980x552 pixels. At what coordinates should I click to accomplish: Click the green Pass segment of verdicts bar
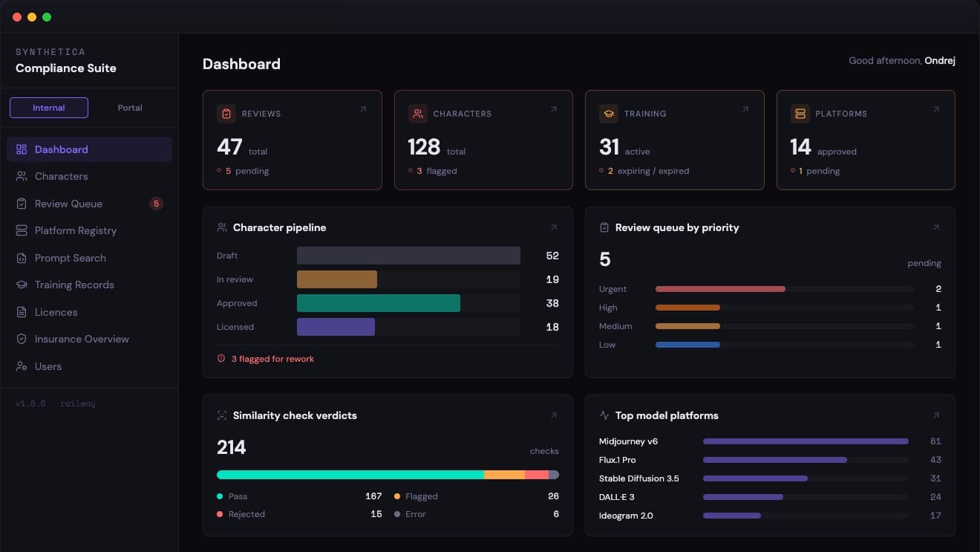[350, 475]
